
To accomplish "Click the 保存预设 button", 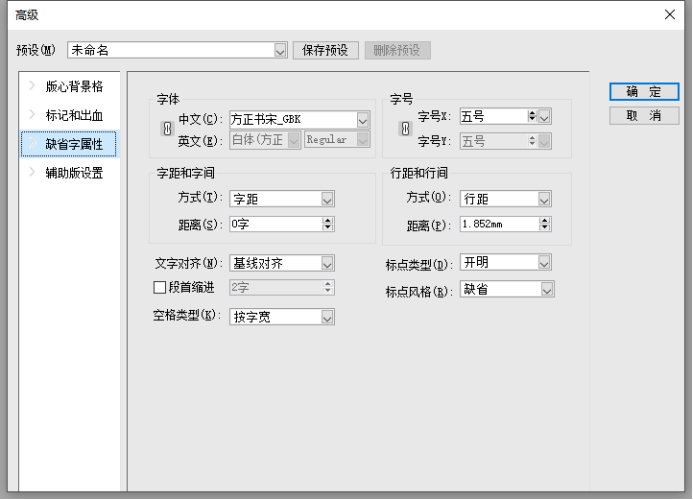I will (x=326, y=50).
